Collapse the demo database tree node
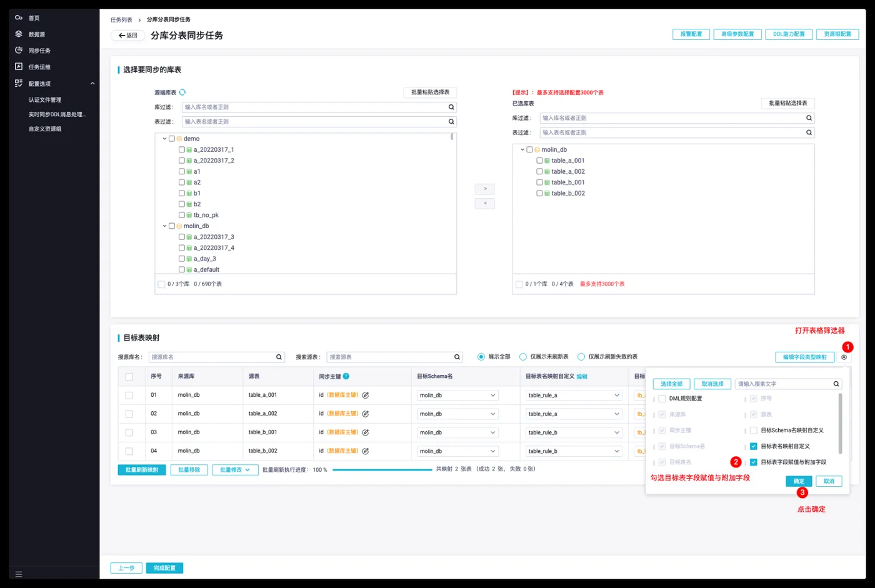 [x=165, y=139]
